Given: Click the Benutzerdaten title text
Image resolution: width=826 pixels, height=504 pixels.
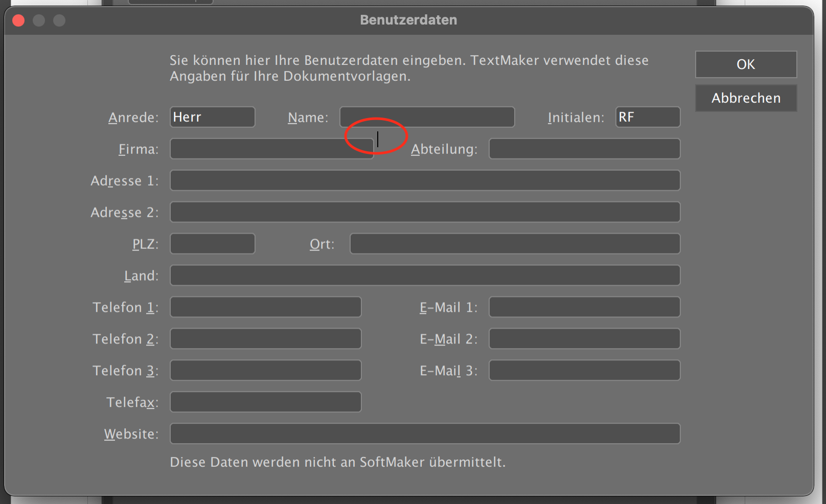Looking at the screenshot, I should point(408,20).
